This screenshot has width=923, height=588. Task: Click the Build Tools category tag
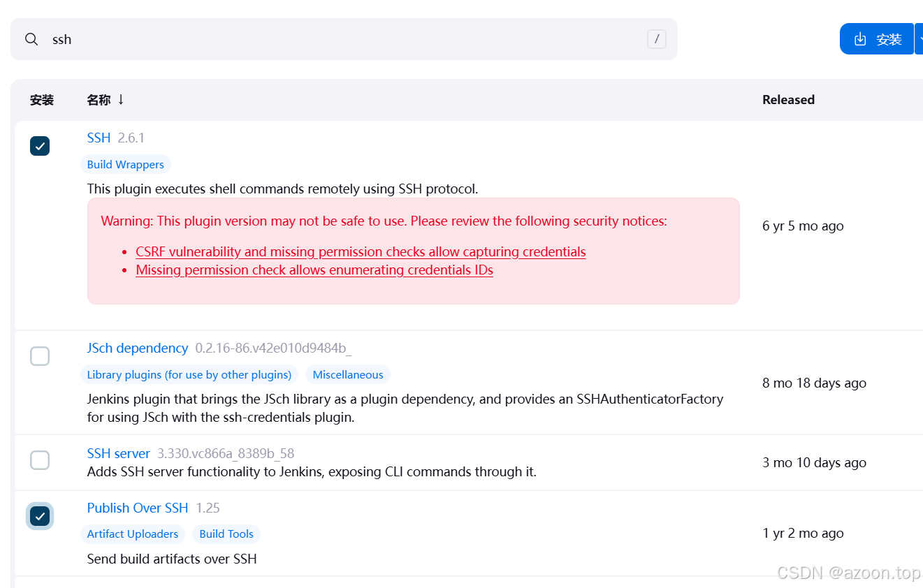226,534
